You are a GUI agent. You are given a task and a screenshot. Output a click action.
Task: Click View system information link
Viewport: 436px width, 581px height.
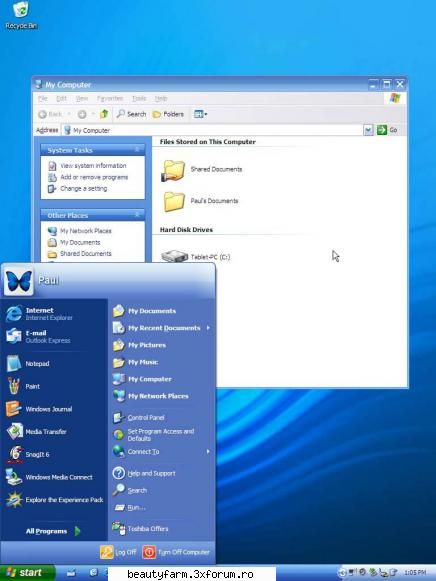(x=88, y=166)
